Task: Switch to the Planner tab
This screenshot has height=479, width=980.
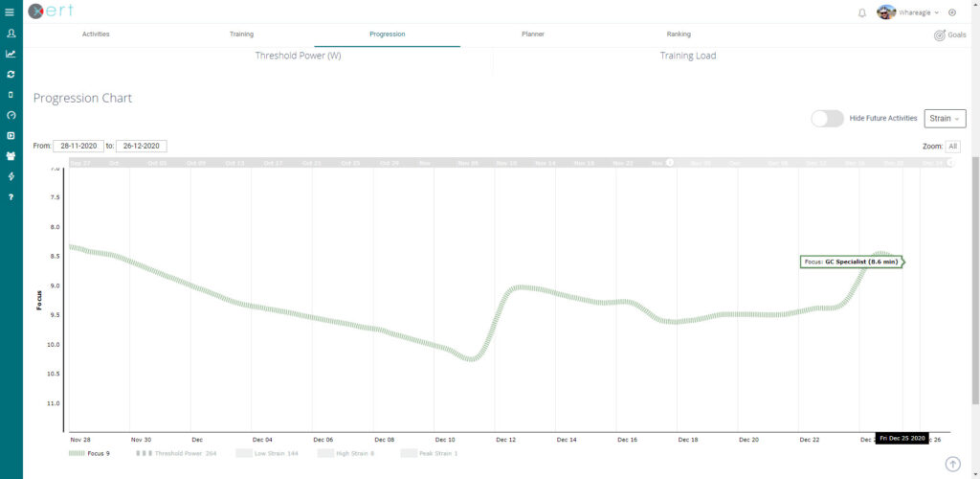Action: [533, 34]
